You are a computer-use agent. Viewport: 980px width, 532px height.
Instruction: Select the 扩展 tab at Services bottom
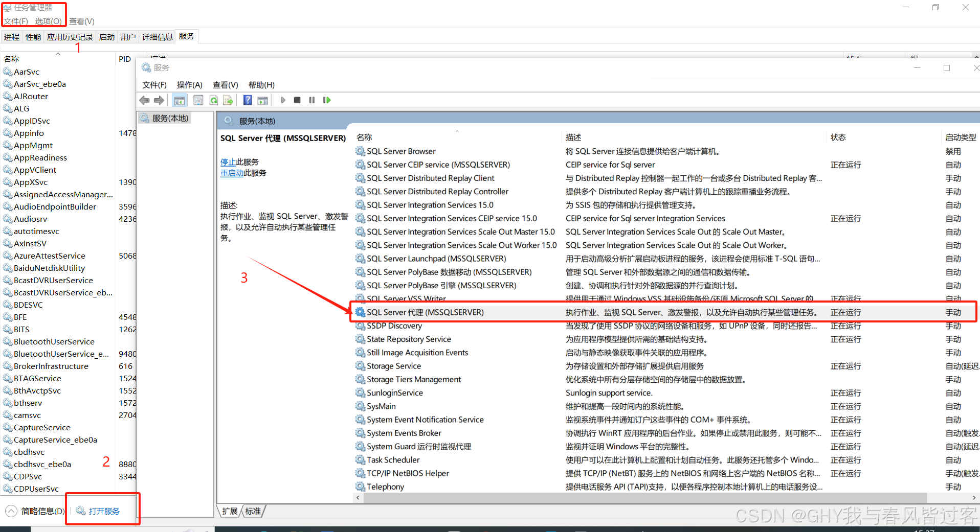230,511
